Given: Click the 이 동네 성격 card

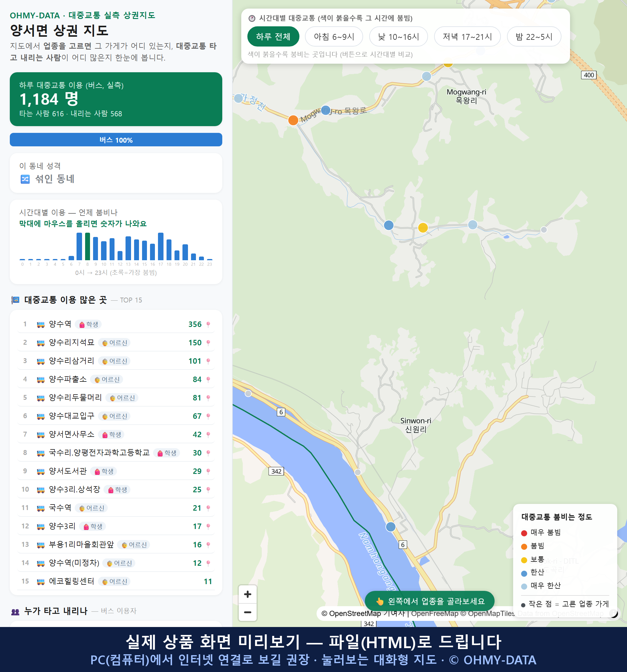Looking at the screenshot, I should 116,173.
